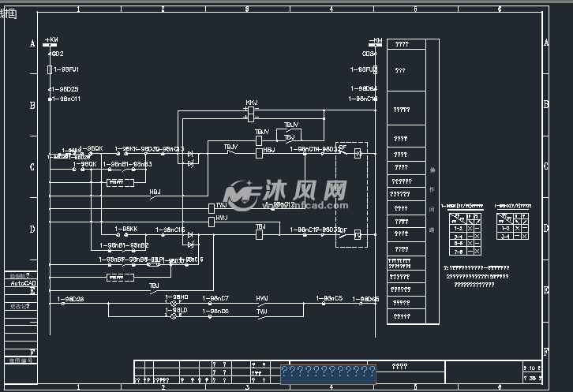
Task: Pick the 1-98LD indicator lamp symbol
Action: 174,316
